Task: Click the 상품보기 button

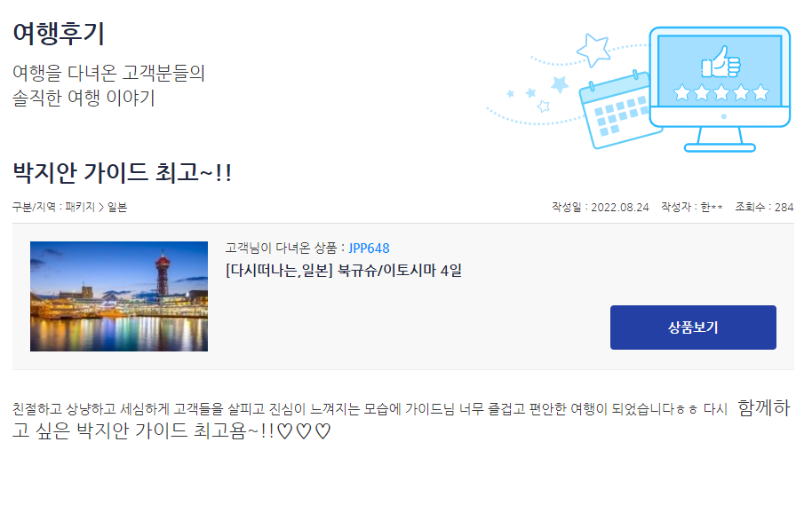Action: coord(693,328)
